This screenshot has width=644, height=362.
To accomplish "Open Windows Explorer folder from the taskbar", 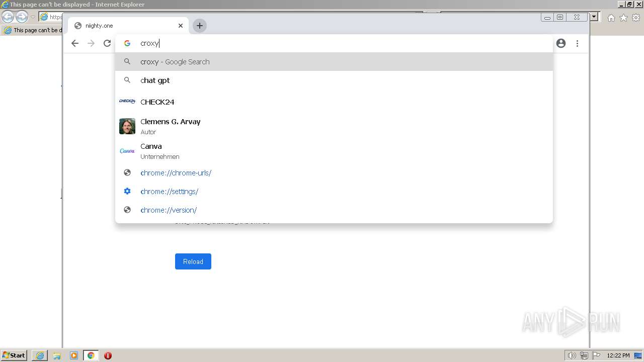I will coord(57,355).
